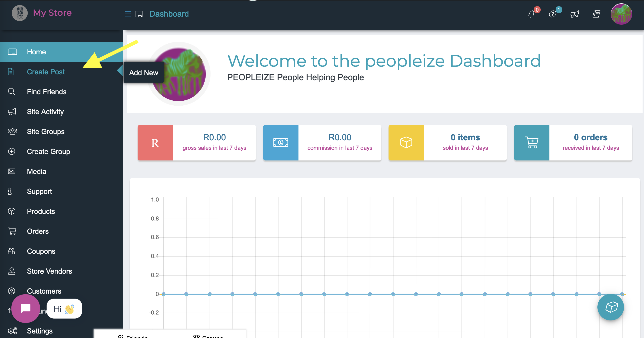Open the pink chat bubble widget
The height and width of the screenshot is (338, 644).
pos(25,308)
